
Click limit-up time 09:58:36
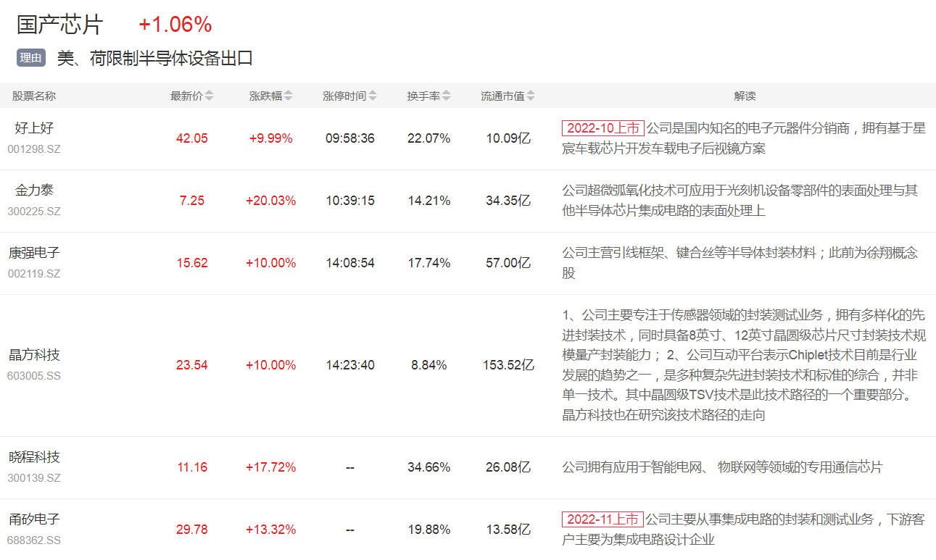point(350,138)
